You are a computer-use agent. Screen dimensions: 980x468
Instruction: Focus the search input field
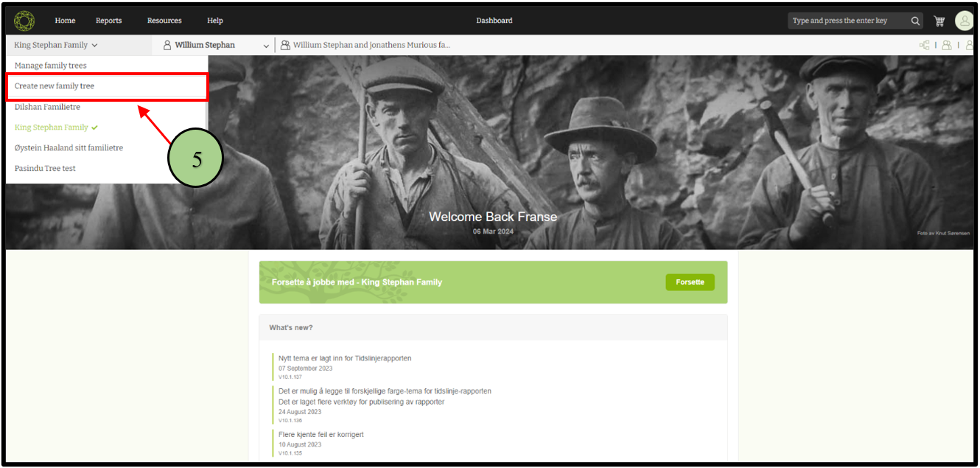(847, 21)
